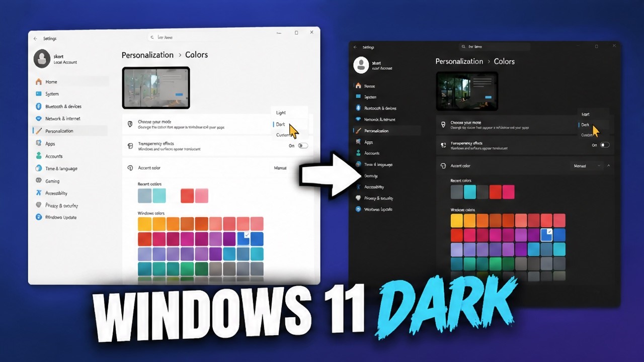Click the Windows Update icon in the dark window
Image resolution: width=644 pixels, height=362 pixels.
click(x=358, y=209)
